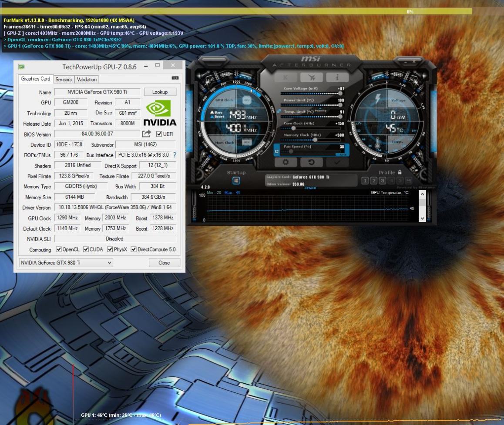The height and width of the screenshot is (425, 504).
Task: Adjust Core Clock slider
Action: tap(310, 128)
